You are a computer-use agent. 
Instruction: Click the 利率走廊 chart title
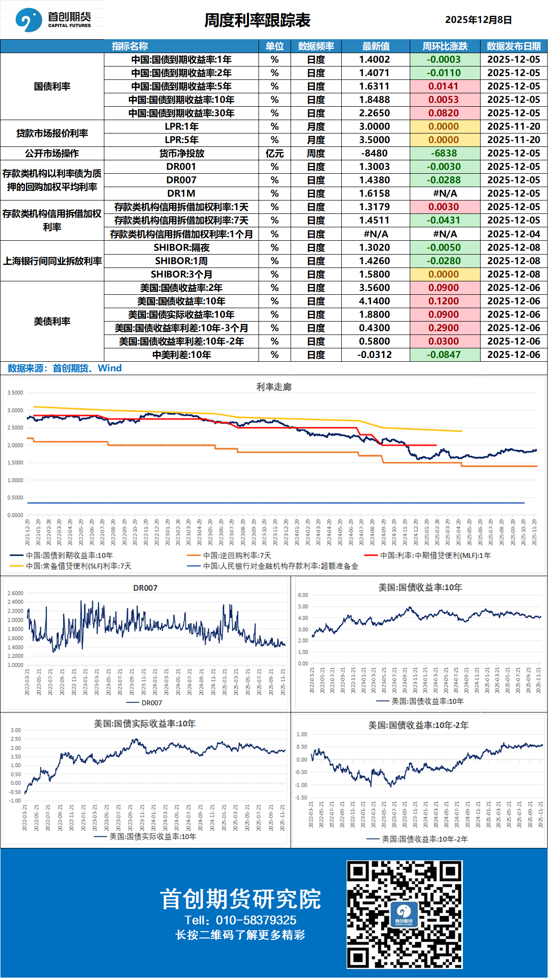(x=274, y=387)
